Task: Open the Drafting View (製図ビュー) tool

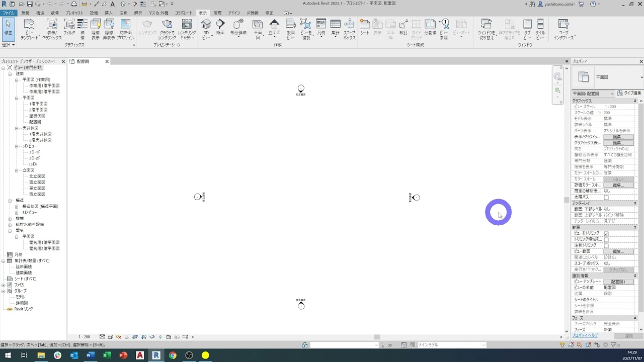Action: pyautogui.click(x=291, y=29)
